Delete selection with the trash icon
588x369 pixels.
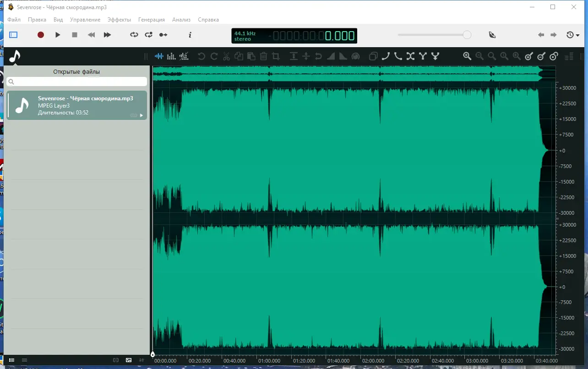[264, 56]
